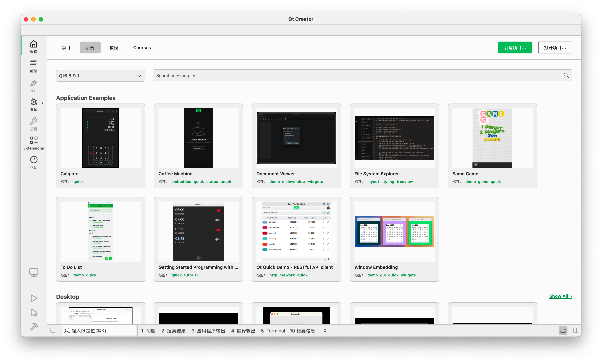The width and height of the screenshot is (602, 364).
Task: Click the Run play button
Action: pyautogui.click(x=34, y=298)
